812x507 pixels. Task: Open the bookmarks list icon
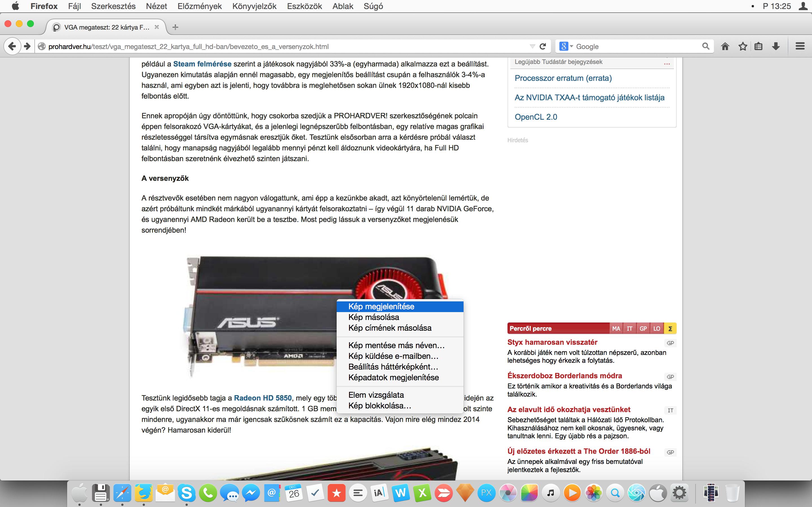coord(758,46)
